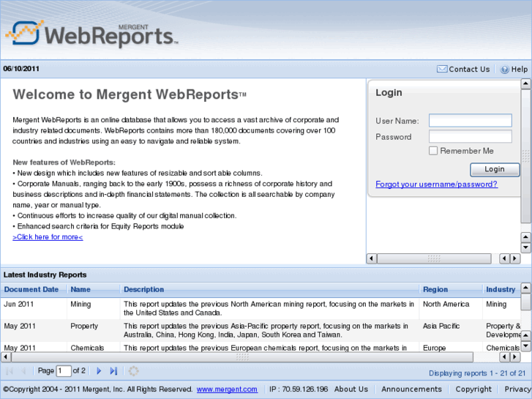Select the Jun 2011 Mining report row
This screenshot has width=532, height=399.
click(x=261, y=308)
